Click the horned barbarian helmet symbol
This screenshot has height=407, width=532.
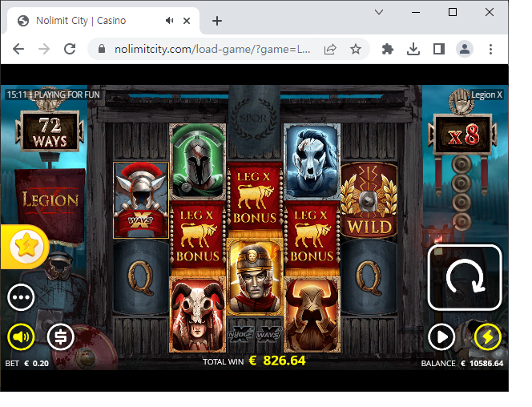(x=312, y=314)
